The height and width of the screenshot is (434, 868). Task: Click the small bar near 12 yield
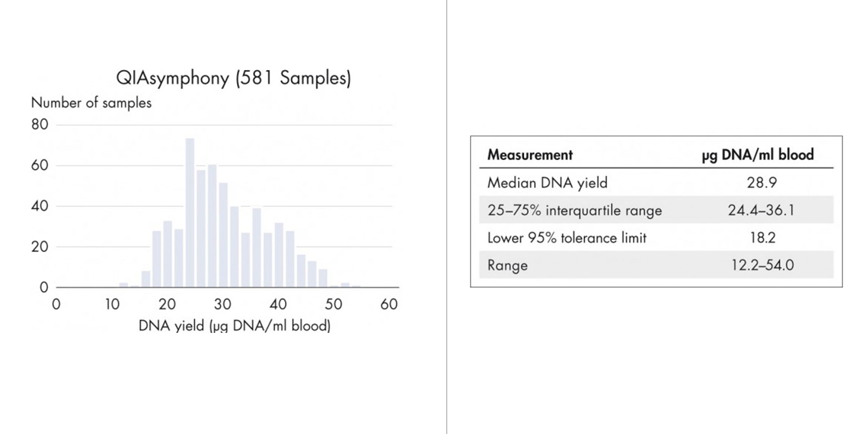pos(124,285)
